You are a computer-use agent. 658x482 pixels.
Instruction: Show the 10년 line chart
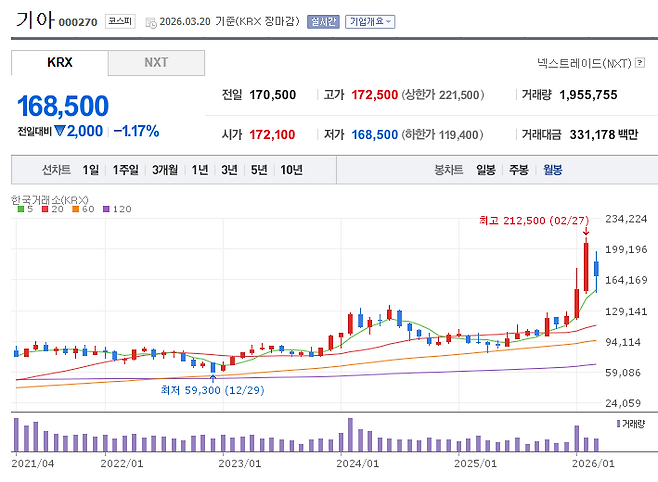pos(291,170)
